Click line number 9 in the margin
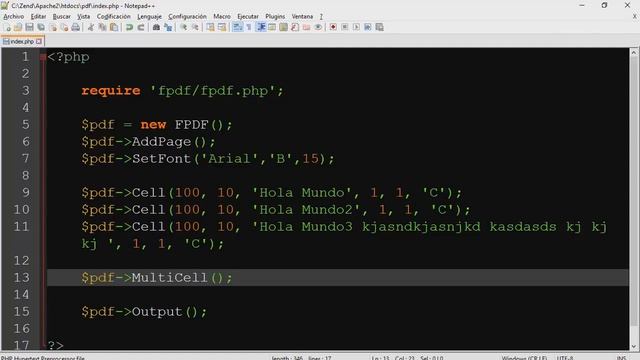 point(25,192)
